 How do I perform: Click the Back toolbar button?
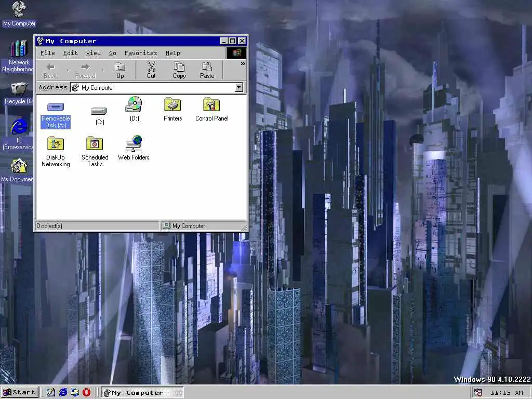(x=50, y=71)
